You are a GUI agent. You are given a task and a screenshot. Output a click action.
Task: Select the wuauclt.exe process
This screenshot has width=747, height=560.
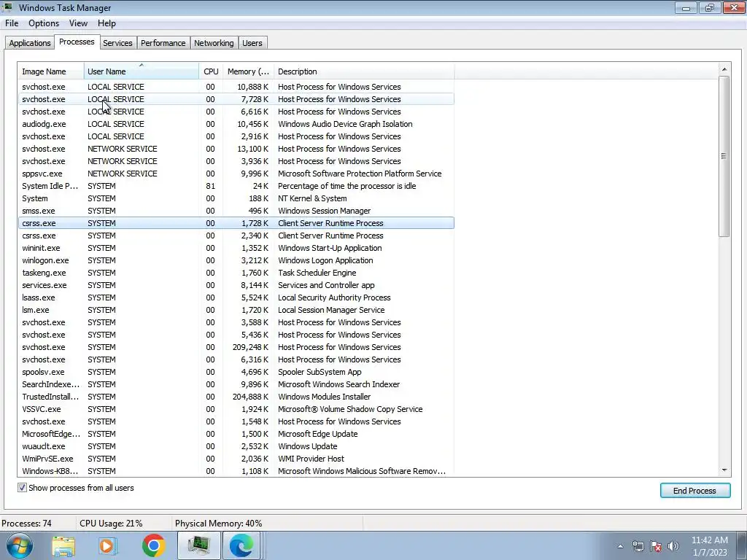[x=236, y=446]
